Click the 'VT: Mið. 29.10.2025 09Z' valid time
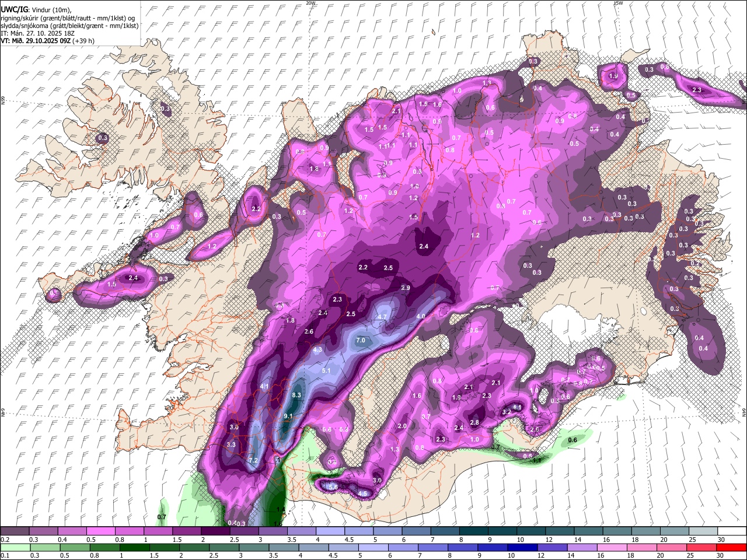This screenshot has width=747, height=560. 37,41
